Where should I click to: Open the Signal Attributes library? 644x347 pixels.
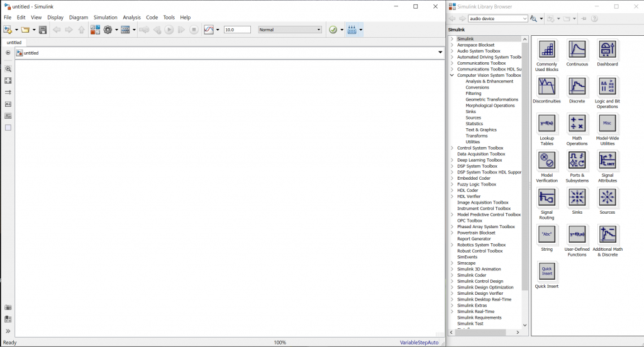(608, 160)
